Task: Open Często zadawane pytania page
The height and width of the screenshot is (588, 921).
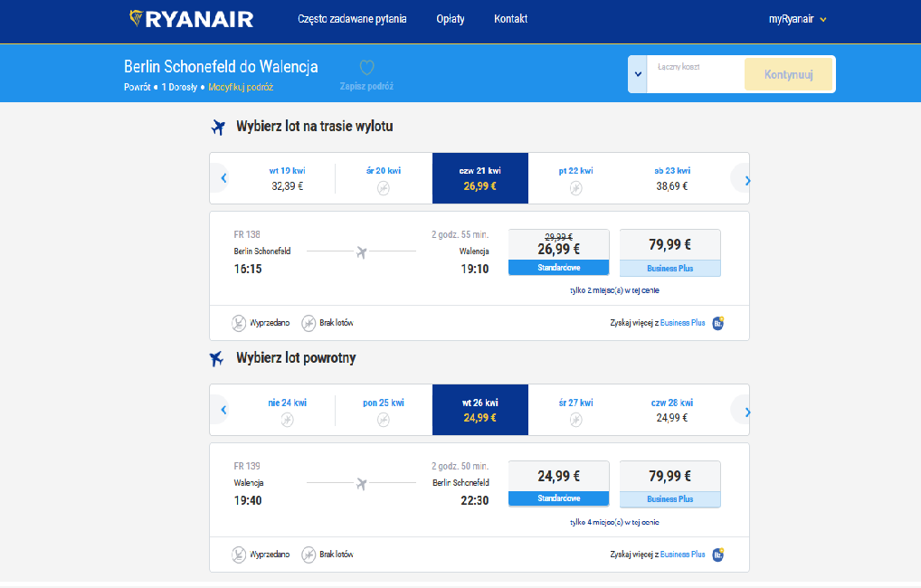Action: (352, 19)
